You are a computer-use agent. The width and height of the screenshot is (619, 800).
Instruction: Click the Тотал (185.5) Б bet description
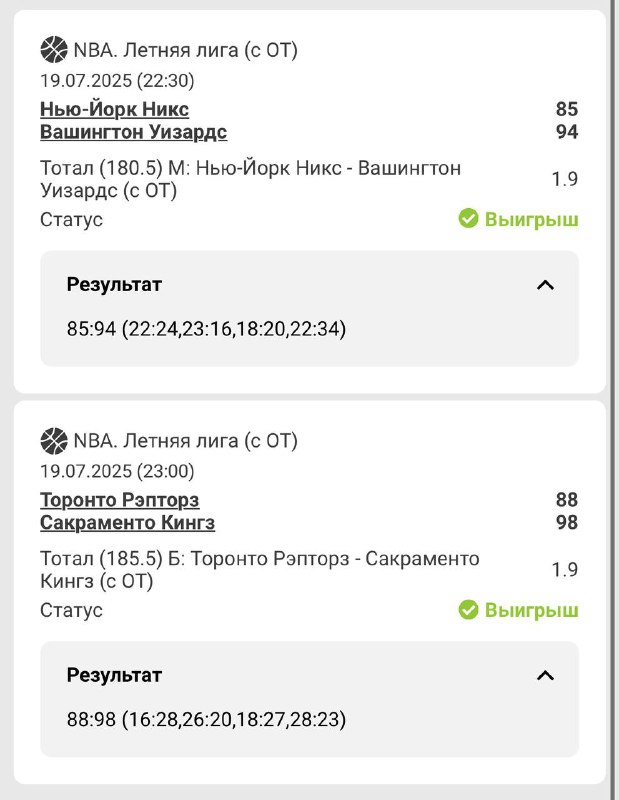click(x=259, y=570)
